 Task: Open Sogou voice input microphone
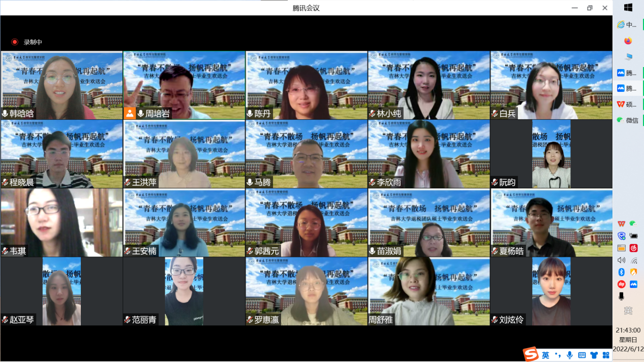click(x=570, y=355)
